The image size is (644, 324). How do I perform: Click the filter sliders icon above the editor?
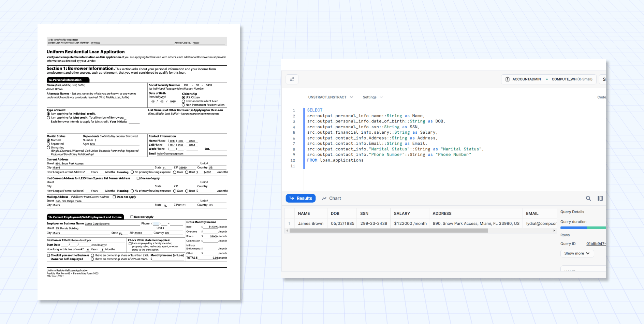coord(292,79)
